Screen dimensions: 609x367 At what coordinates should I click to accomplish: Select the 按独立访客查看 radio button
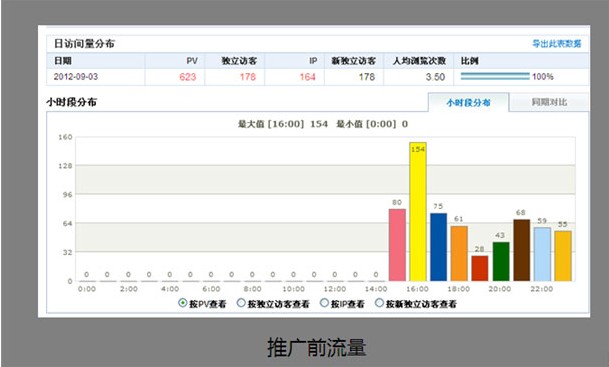pyautogui.click(x=241, y=303)
